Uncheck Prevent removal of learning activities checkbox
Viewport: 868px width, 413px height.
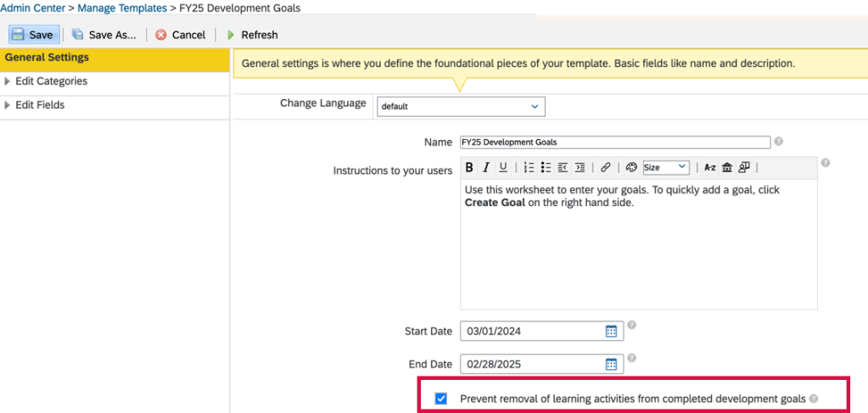pos(440,399)
